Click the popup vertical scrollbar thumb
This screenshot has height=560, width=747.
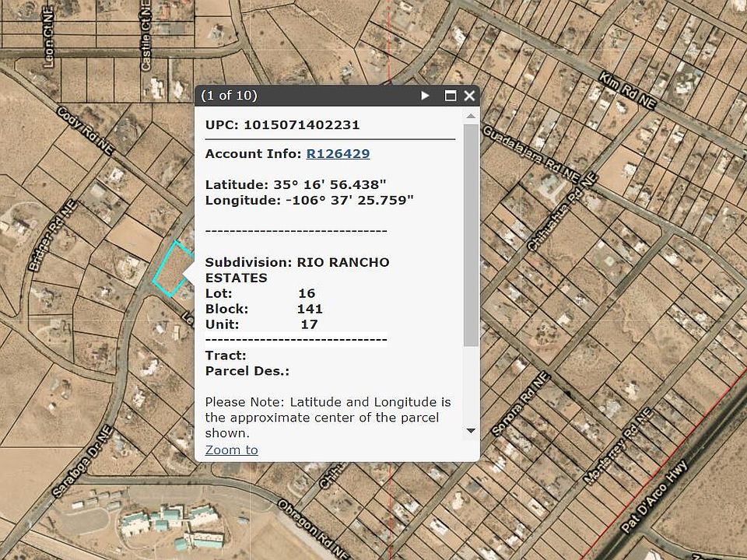pos(471,233)
